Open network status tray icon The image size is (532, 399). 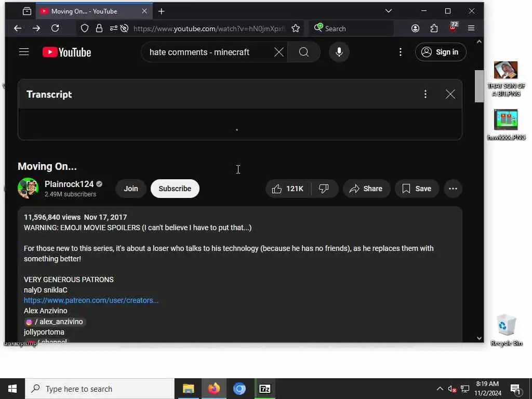(x=465, y=389)
